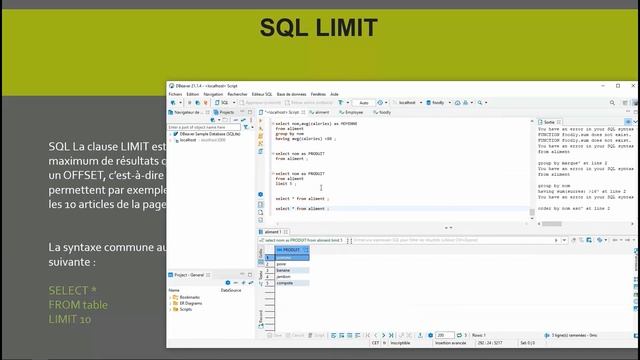The image size is (640, 360).
Task: Expand the ER Diagrams folder
Action: (171, 303)
